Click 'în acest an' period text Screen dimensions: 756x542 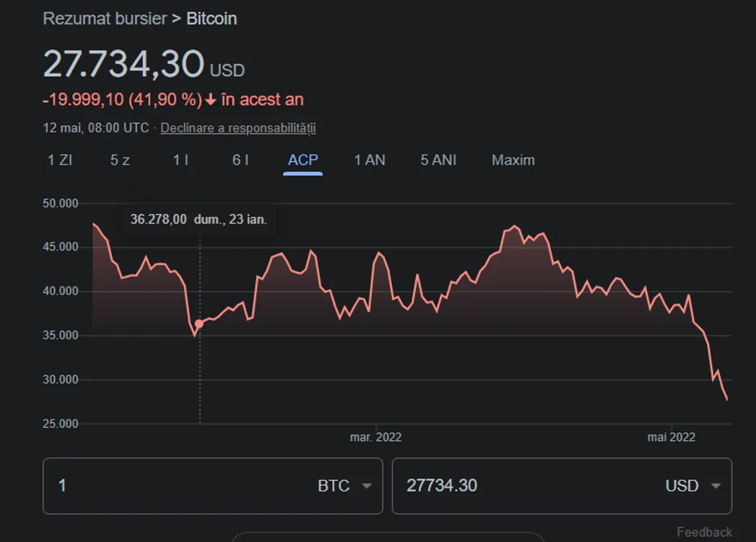pos(262,100)
